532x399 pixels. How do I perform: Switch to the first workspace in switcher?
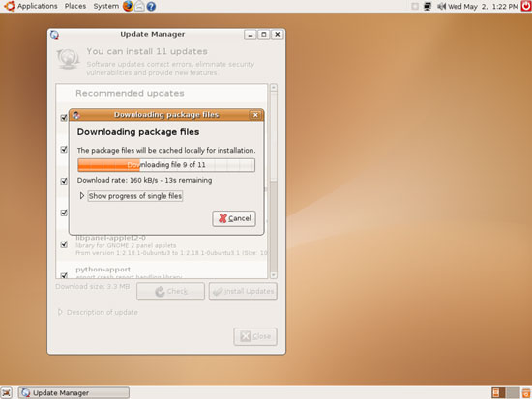point(498,393)
